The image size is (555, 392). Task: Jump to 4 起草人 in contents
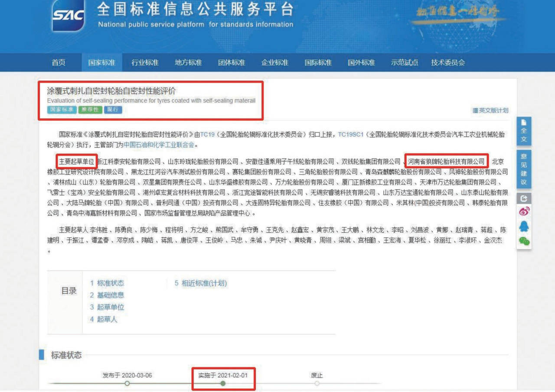point(104,319)
